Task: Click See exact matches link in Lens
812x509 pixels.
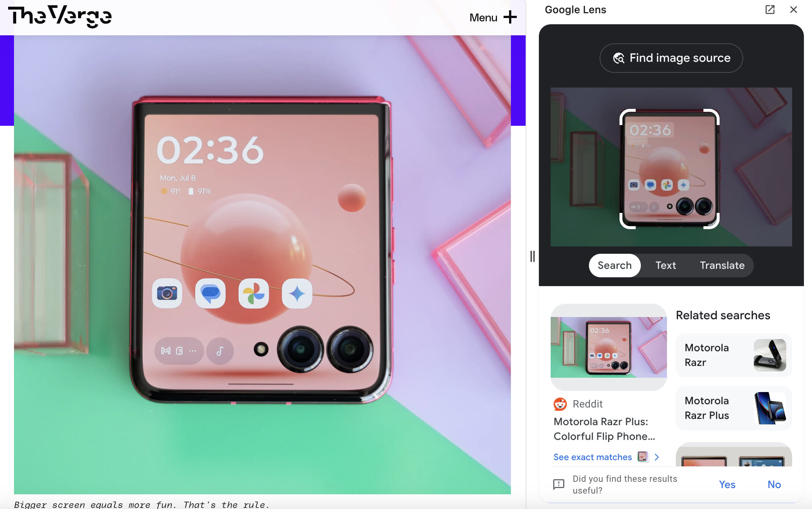Action: point(592,456)
